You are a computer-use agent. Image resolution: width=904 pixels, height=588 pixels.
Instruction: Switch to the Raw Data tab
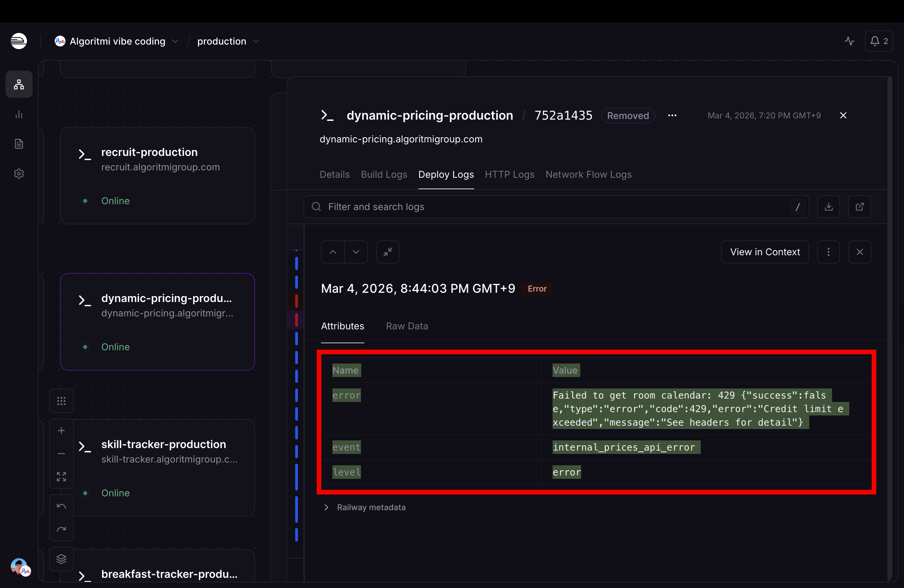(x=407, y=326)
